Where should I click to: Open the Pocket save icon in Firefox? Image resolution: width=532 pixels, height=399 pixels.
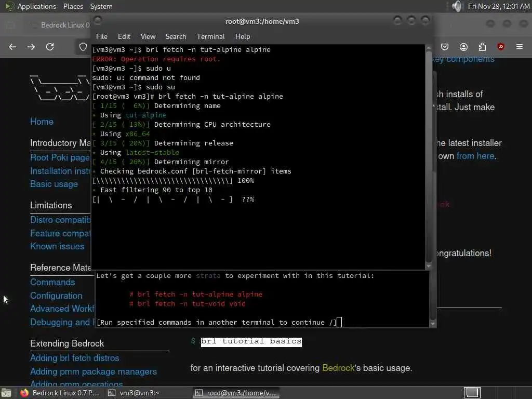pyautogui.click(x=445, y=47)
